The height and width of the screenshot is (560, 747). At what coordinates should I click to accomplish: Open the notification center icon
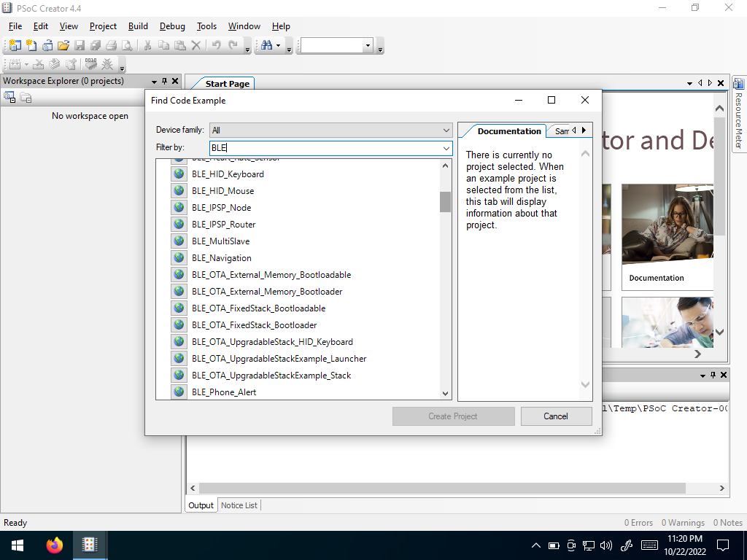pyautogui.click(x=723, y=545)
